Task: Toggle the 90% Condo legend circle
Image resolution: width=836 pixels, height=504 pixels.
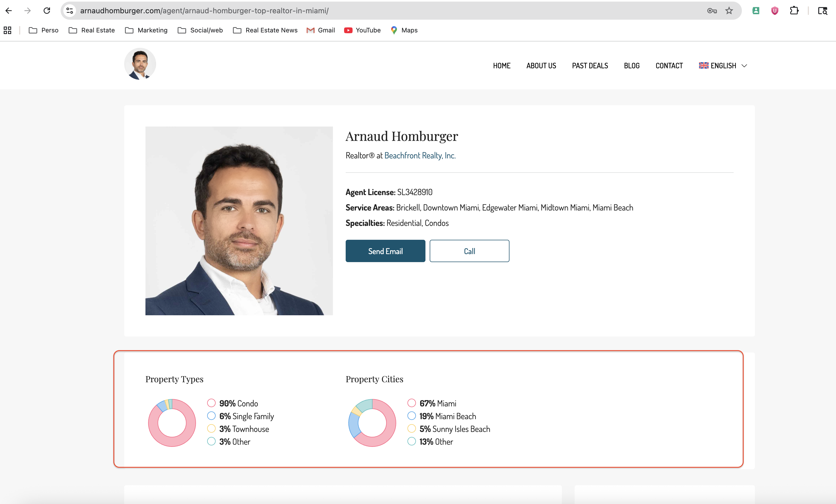Action: pyautogui.click(x=211, y=403)
